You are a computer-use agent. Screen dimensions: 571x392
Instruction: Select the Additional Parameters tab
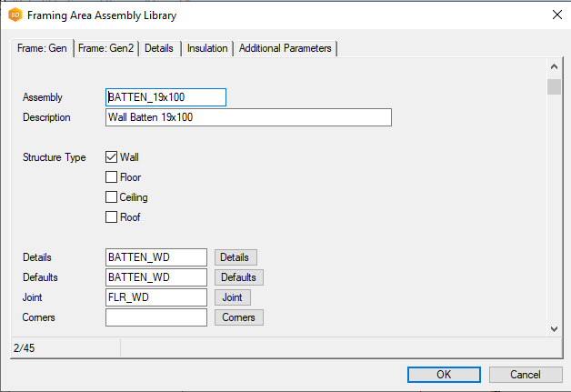point(285,48)
